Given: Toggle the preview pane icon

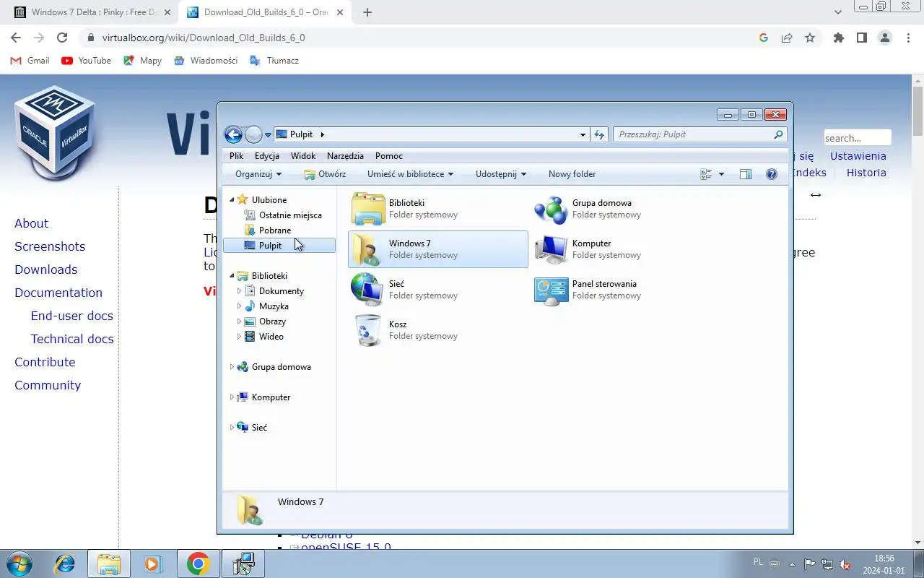Looking at the screenshot, I should [x=746, y=174].
